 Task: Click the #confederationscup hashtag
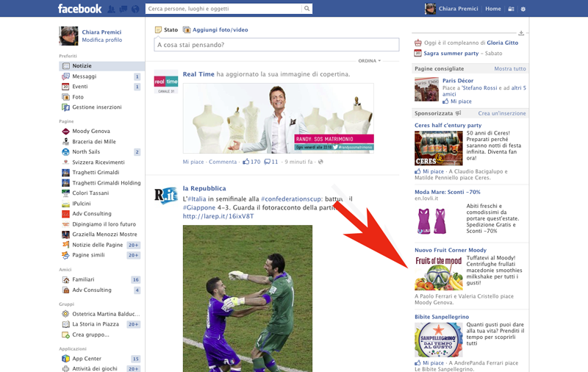291,198
